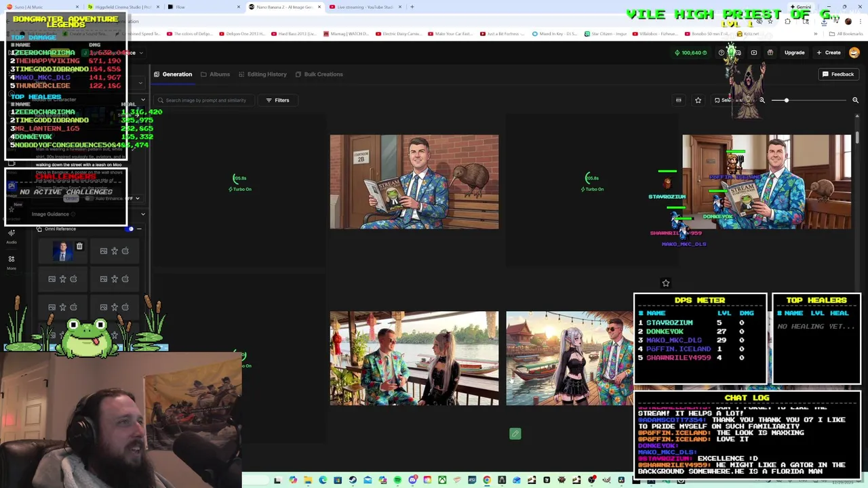Open the anime girl and man dock image

point(570,359)
